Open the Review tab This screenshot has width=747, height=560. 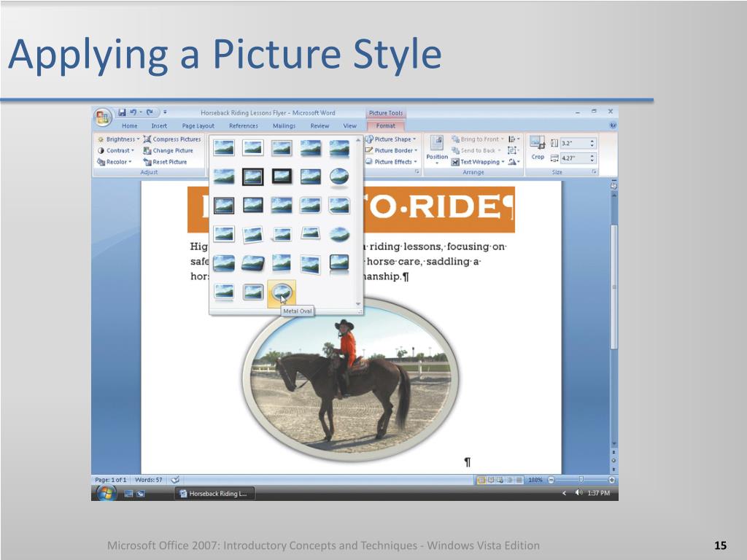click(320, 125)
